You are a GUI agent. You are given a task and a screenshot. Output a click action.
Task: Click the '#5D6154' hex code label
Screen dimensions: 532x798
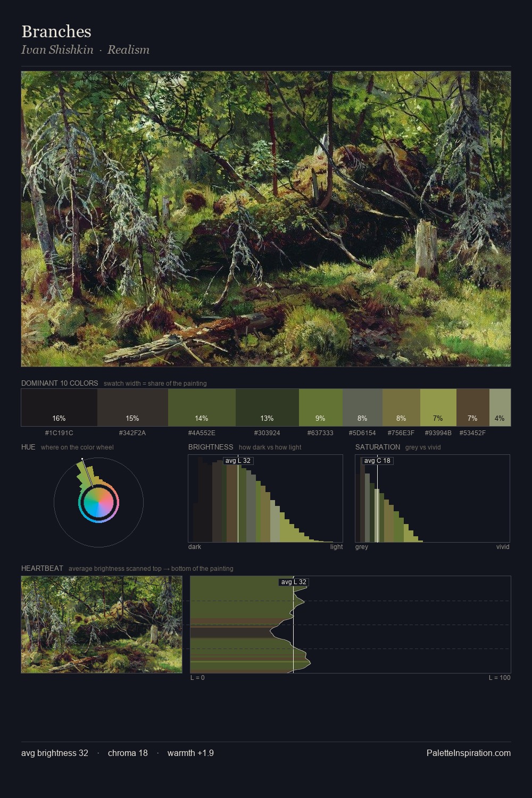pyautogui.click(x=362, y=433)
